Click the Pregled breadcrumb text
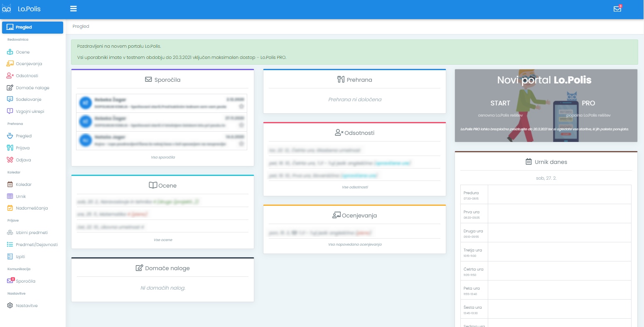The height and width of the screenshot is (327, 644). pos(81,27)
